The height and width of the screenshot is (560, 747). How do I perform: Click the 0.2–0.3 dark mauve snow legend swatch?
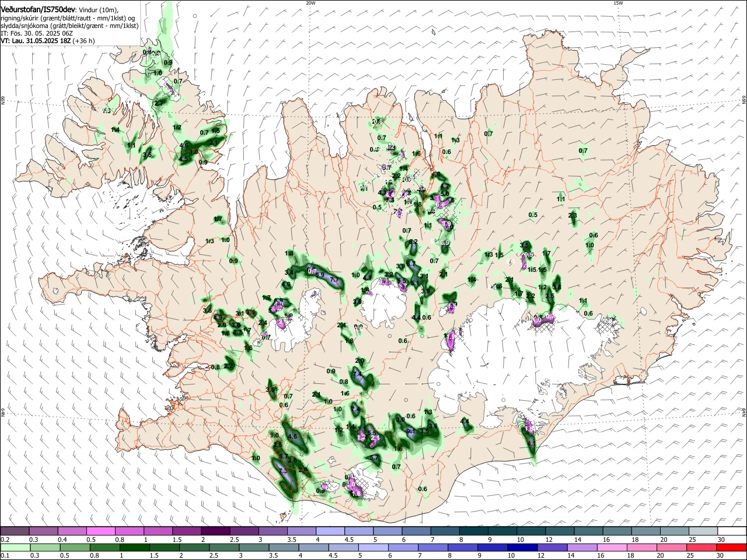tap(15, 531)
